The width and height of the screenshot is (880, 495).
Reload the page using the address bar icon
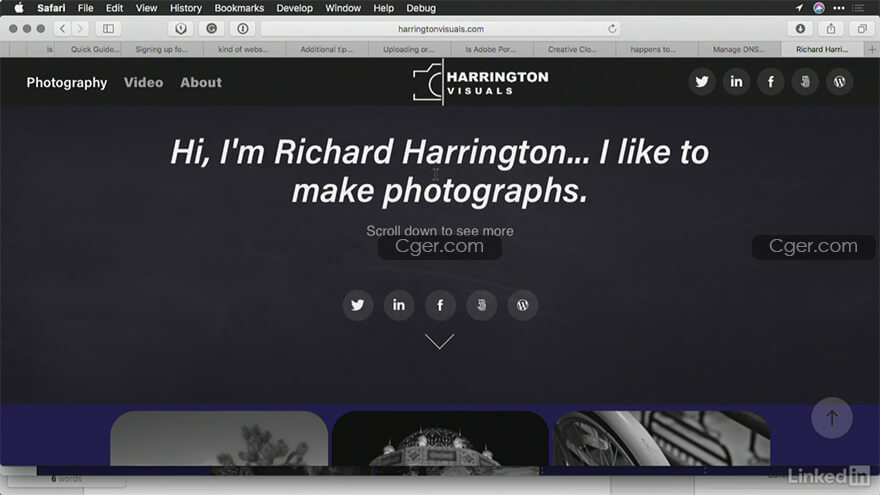click(612, 29)
